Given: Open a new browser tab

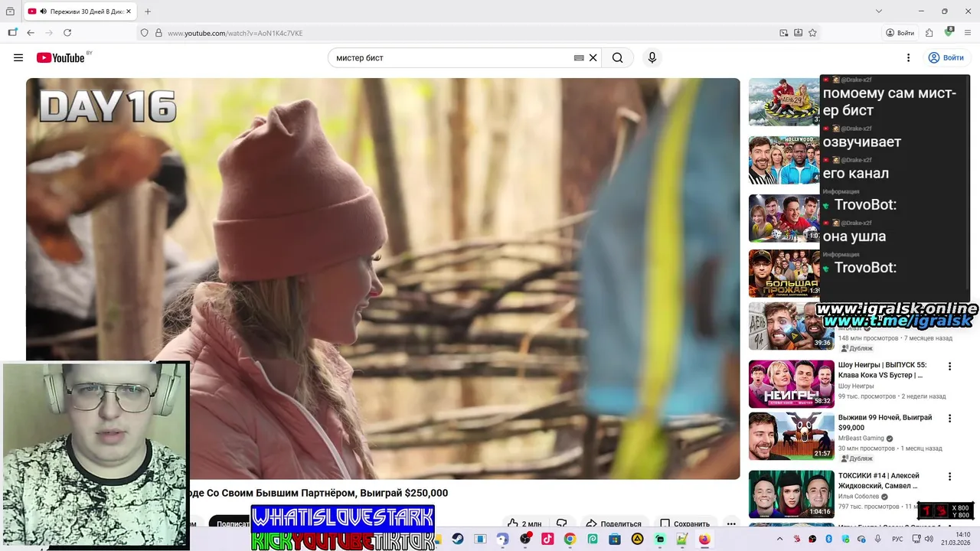Looking at the screenshot, I should [x=148, y=11].
